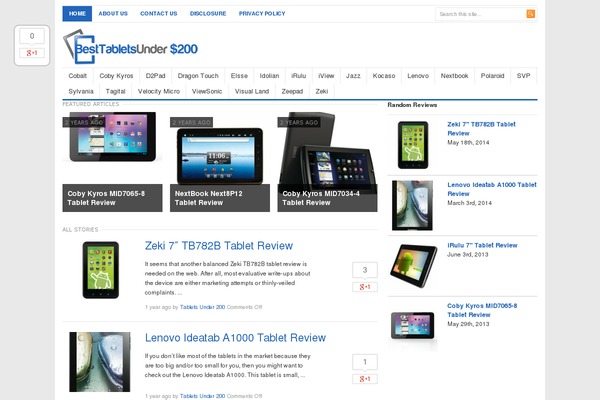Select the Coby Kyros brand category

coord(116,76)
